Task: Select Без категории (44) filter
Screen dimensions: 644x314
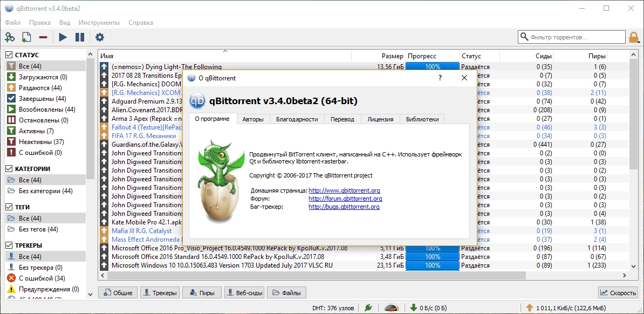Action: (45, 190)
